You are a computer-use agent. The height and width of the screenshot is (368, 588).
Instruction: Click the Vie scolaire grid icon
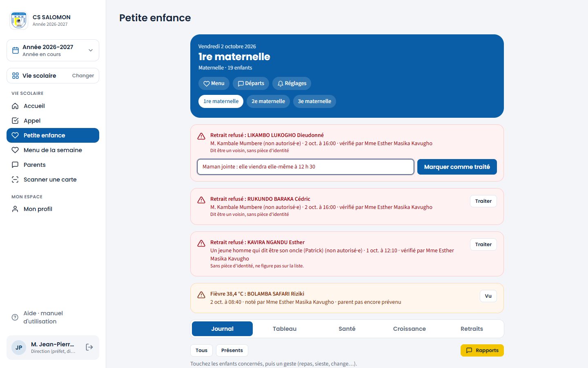tap(16, 76)
